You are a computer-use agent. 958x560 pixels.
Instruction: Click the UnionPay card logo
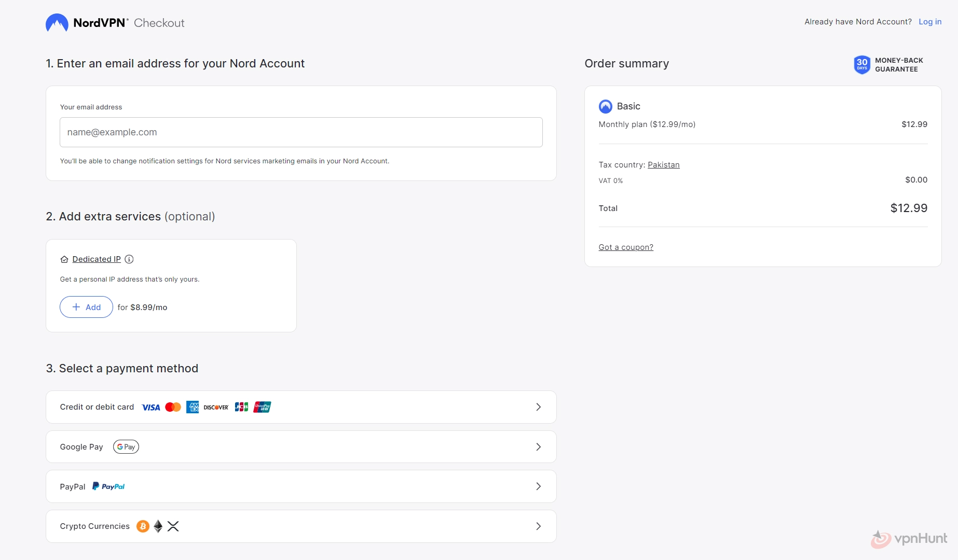pos(263,407)
